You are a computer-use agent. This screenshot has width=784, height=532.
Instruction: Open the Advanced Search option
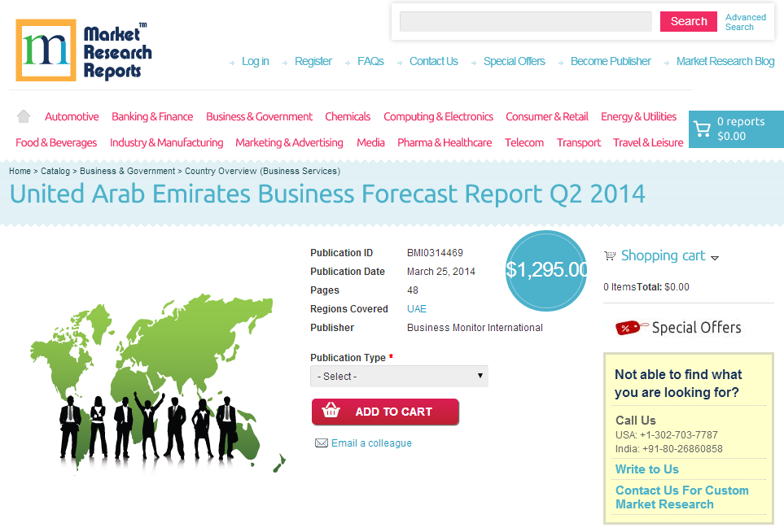pos(745,21)
